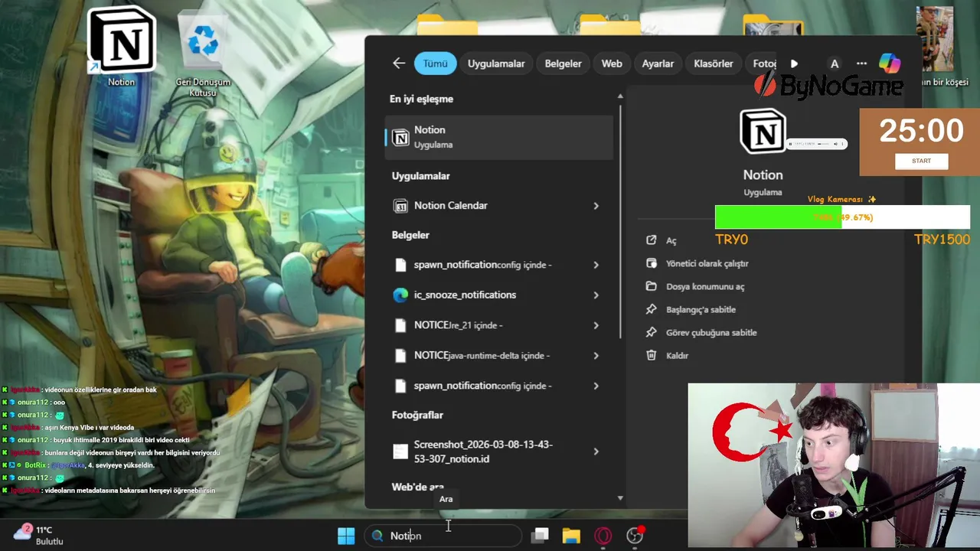
Task: Click the open-external icon next to Aç
Action: [x=651, y=240]
